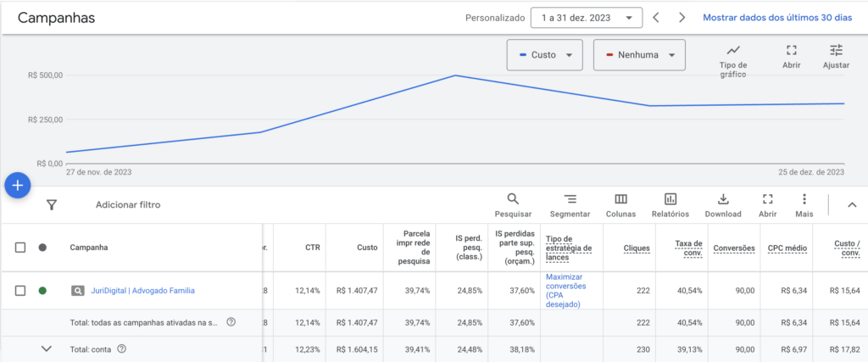Tick the JuriDigital campaign row checkbox
The width and height of the screenshot is (868, 362).
[20, 291]
